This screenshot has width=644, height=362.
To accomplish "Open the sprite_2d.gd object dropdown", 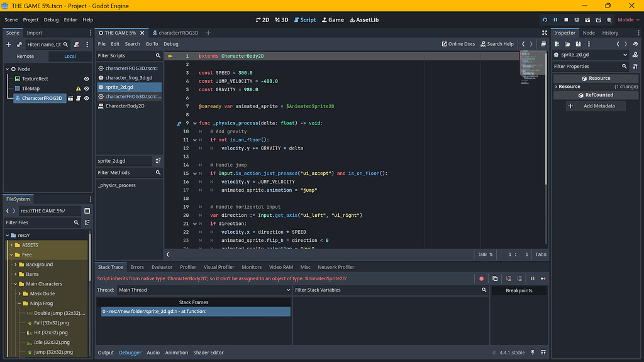I will tap(591, 55).
